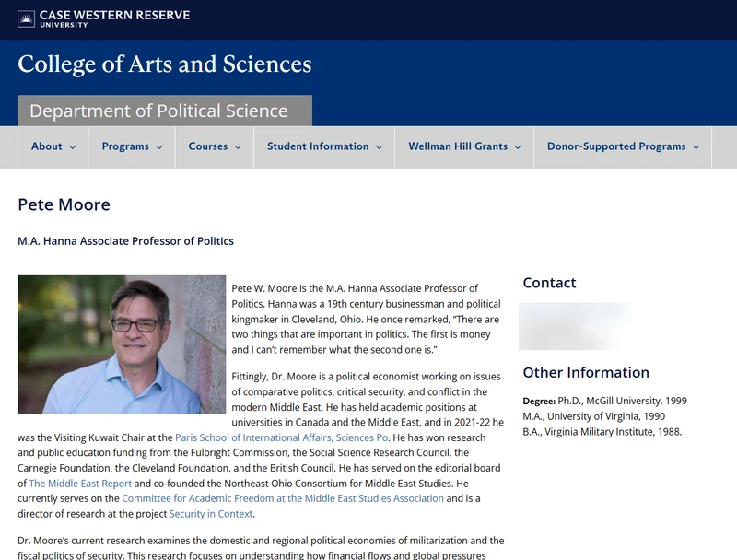Click Pete Moore's profile photo

tap(122, 344)
